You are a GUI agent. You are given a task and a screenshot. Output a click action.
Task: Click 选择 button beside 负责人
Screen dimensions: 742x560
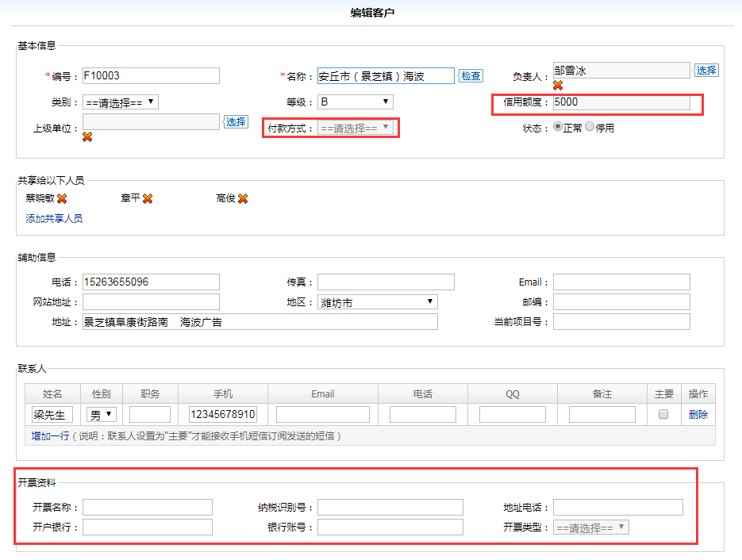pos(706,70)
